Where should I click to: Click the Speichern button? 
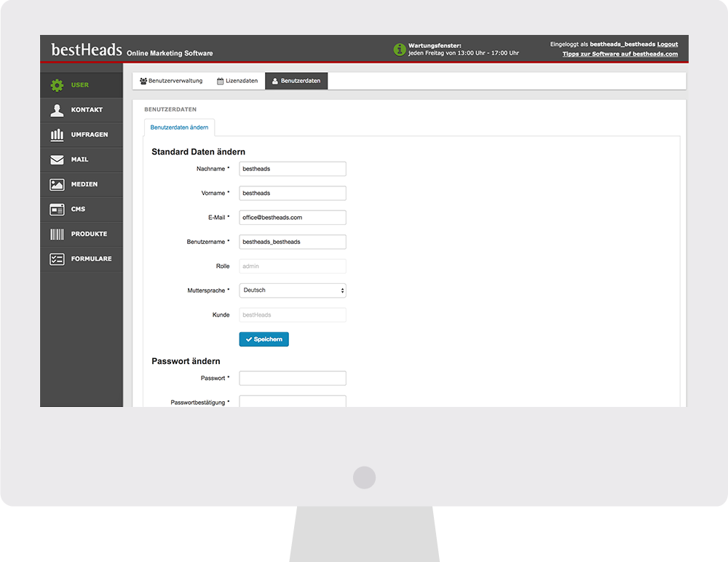point(264,339)
